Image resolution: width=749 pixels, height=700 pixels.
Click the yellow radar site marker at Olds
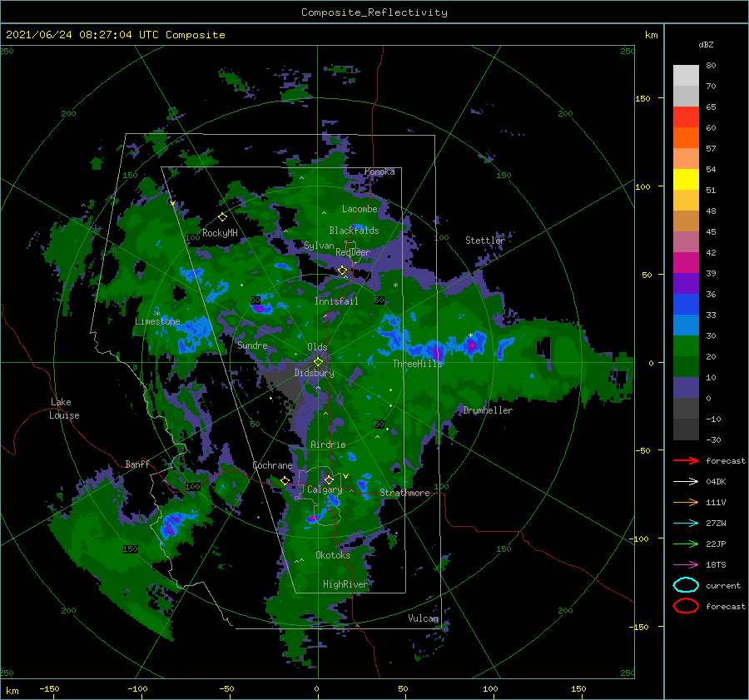318,362
